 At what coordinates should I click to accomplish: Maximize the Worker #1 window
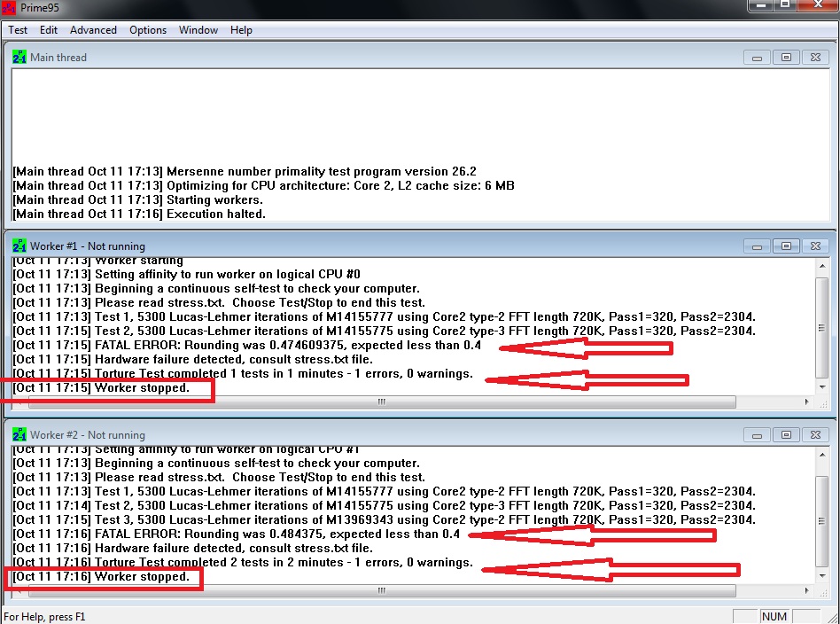coord(786,246)
